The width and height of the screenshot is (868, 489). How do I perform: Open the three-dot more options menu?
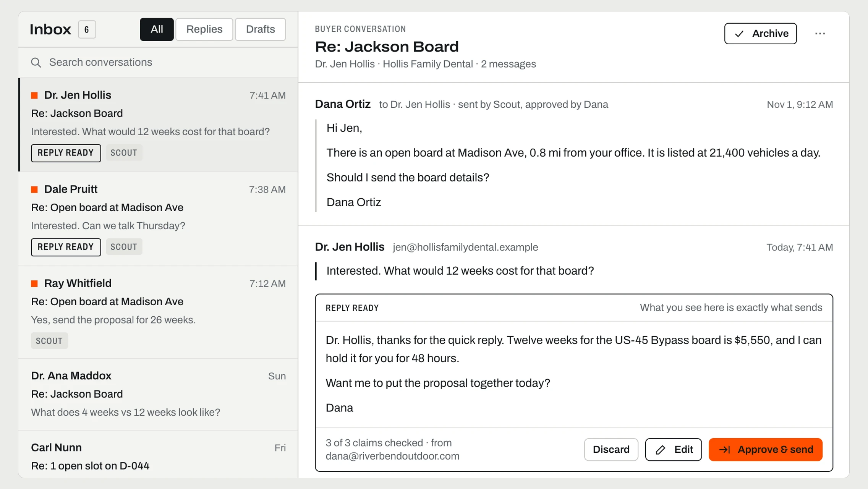pyautogui.click(x=820, y=34)
